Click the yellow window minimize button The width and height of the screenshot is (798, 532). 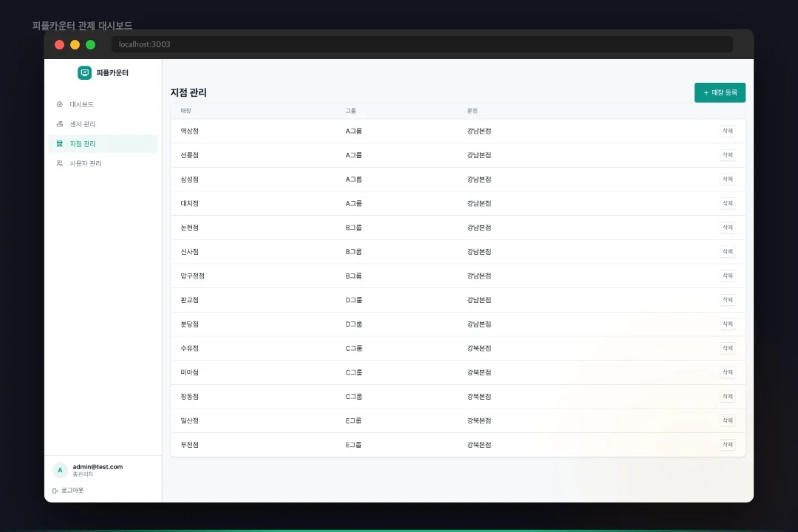tap(75, 45)
